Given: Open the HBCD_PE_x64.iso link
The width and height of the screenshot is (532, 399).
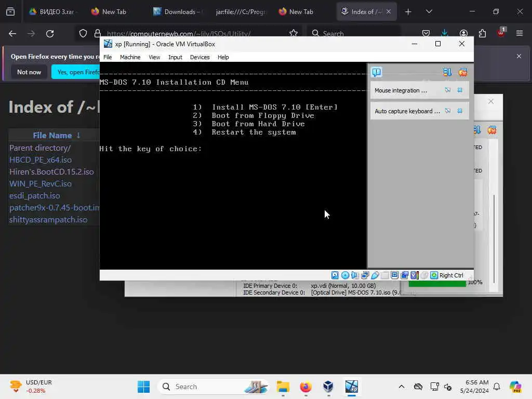Looking at the screenshot, I should [41, 160].
